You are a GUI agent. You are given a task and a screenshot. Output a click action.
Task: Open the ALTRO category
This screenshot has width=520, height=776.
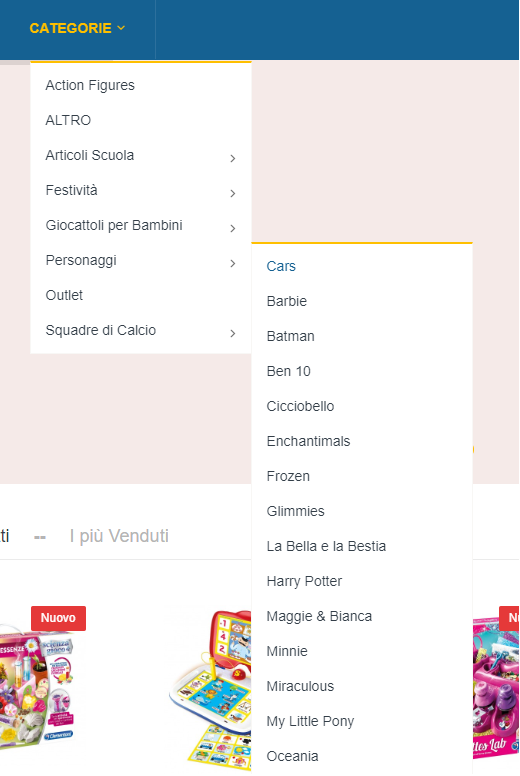coord(68,120)
